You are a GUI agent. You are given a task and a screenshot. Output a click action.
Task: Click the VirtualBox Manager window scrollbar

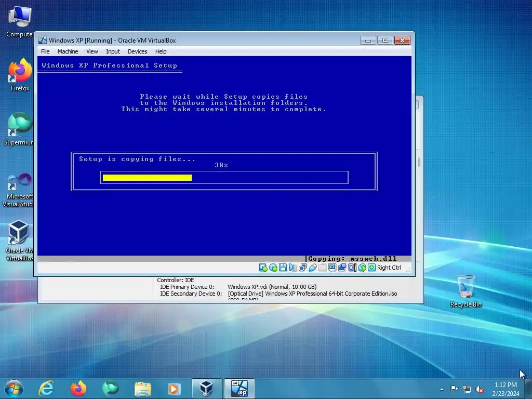pos(419,162)
